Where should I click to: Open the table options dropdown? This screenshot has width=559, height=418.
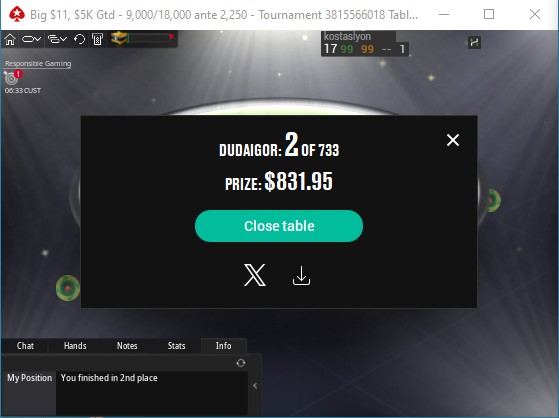click(31, 39)
